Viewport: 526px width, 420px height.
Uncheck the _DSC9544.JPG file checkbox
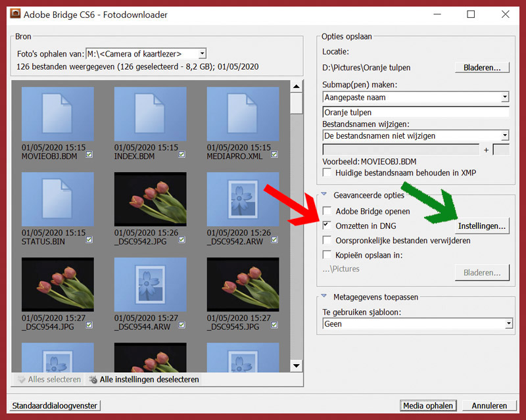[89, 325]
